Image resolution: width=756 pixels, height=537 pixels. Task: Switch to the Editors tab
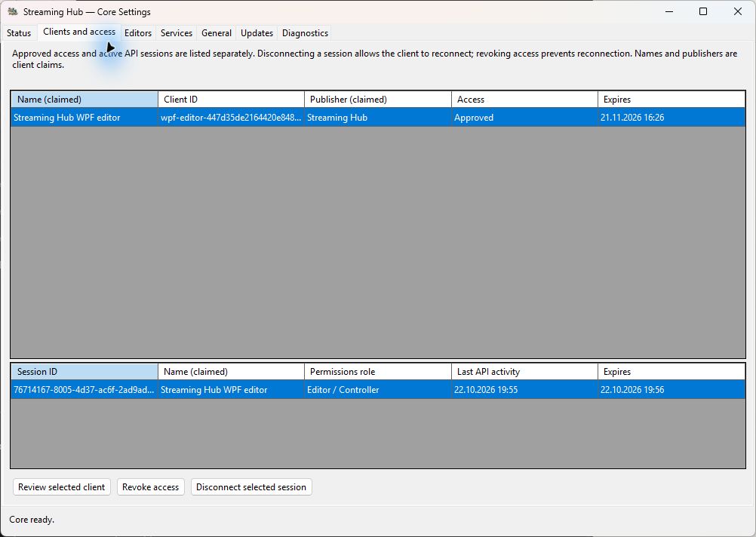click(x=138, y=32)
